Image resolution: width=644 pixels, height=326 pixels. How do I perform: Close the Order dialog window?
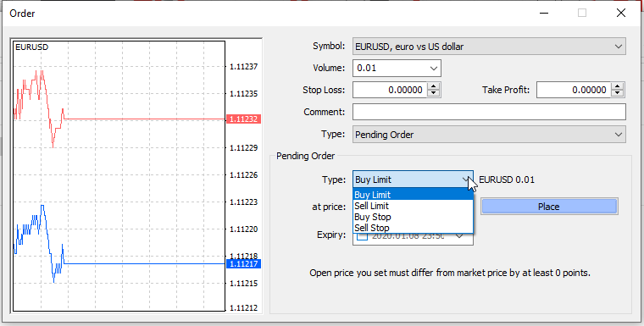pyautogui.click(x=621, y=14)
